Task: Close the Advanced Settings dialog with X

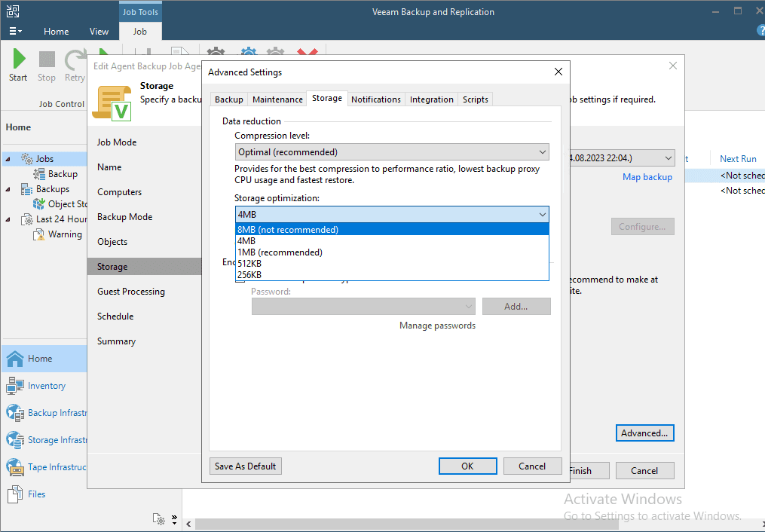Action: pos(558,72)
